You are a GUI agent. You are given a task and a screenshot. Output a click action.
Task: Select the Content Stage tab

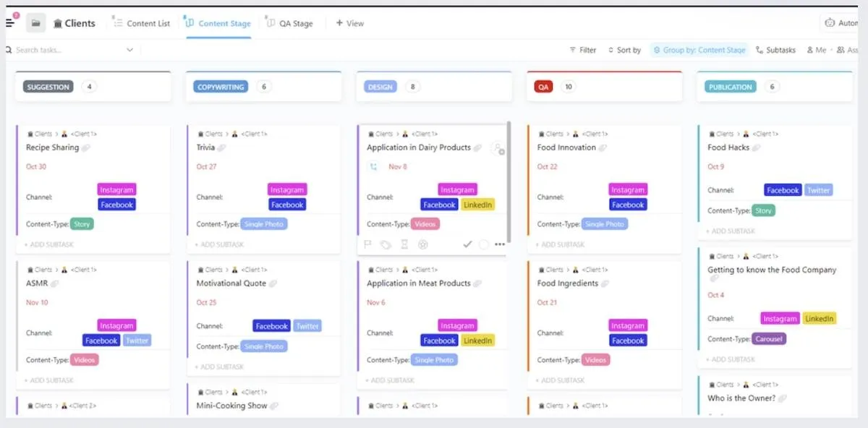218,23
